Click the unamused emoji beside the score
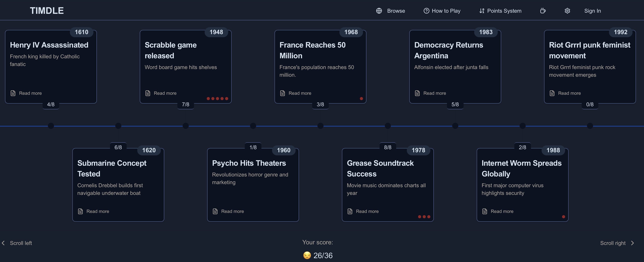Screen dimensions: 644x262 point(307,255)
